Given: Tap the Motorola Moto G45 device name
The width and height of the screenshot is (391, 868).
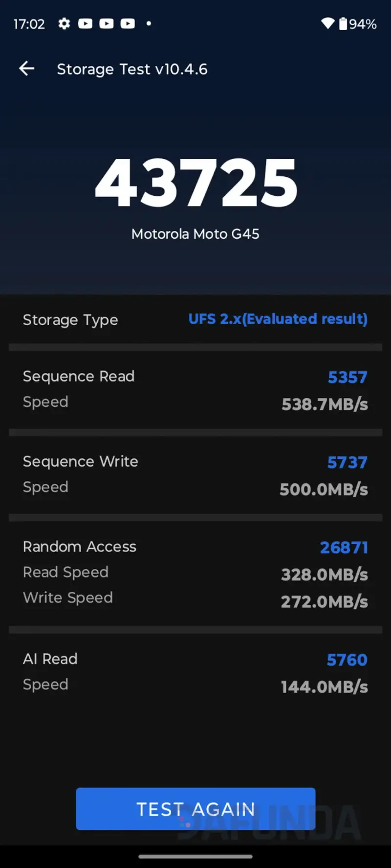Looking at the screenshot, I should click(x=195, y=234).
